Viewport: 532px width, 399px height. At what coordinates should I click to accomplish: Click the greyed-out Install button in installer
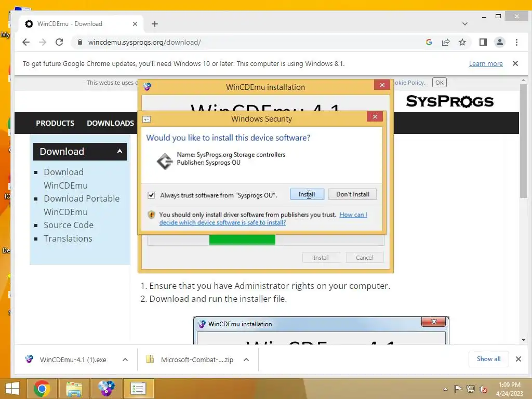click(x=321, y=258)
